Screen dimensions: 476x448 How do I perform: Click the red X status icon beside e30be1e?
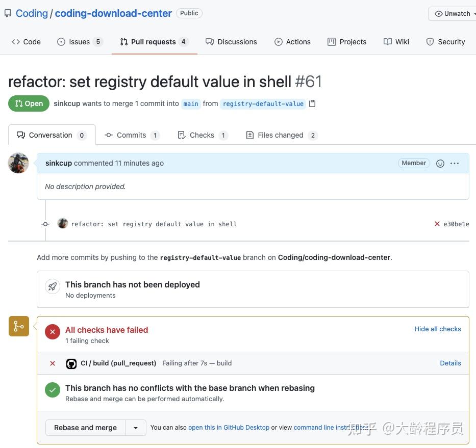pyautogui.click(x=437, y=224)
